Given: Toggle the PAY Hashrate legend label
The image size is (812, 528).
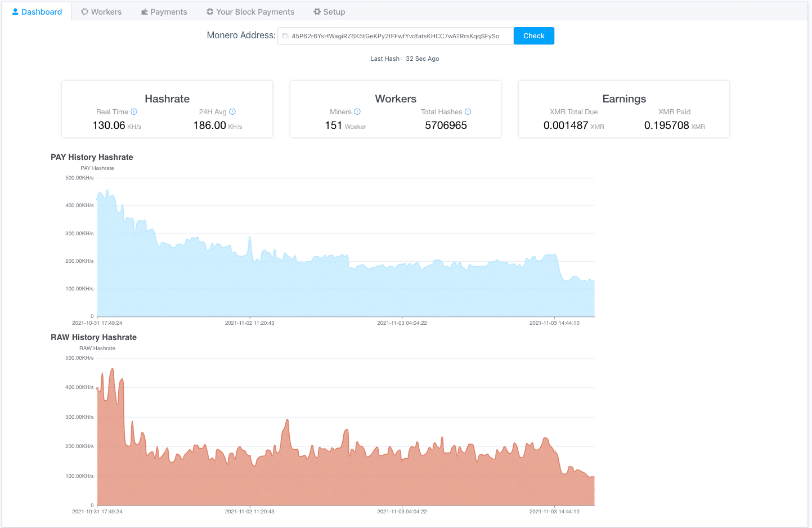Looking at the screenshot, I should pos(97,168).
